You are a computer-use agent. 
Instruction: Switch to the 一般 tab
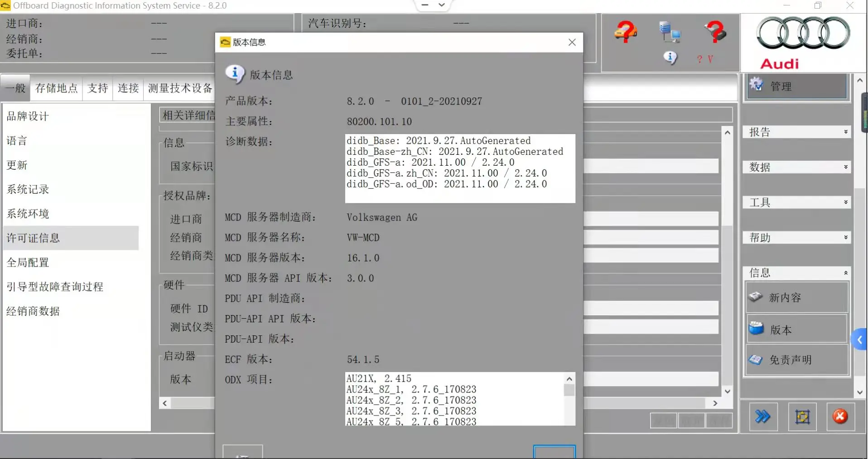click(15, 88)
